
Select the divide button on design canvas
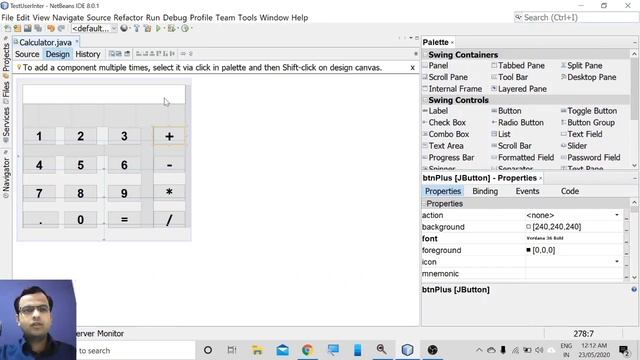click(x=169, y=220)
